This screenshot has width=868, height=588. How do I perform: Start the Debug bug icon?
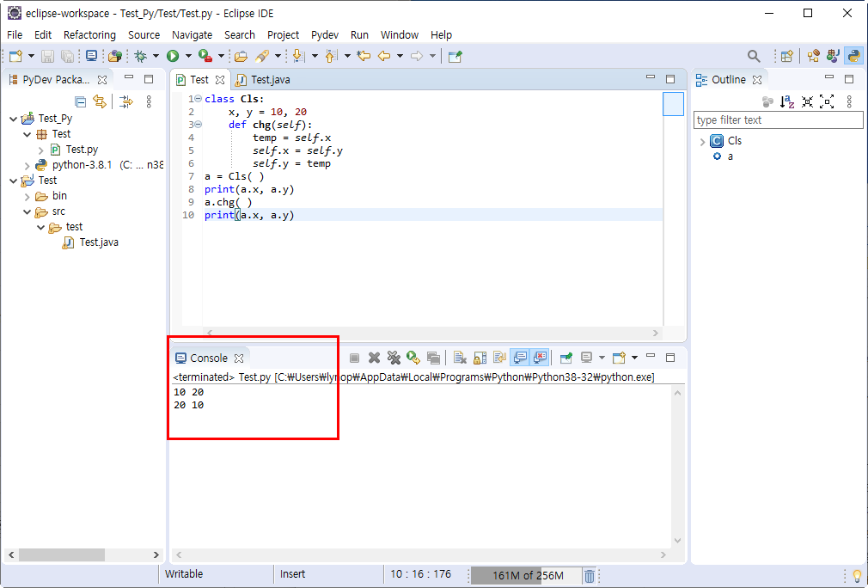[x=141, y=56]
